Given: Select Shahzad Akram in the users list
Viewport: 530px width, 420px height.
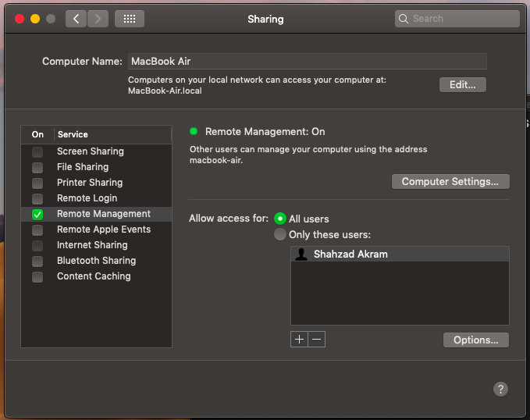Looking at the screenshot, I should [400, 254].
